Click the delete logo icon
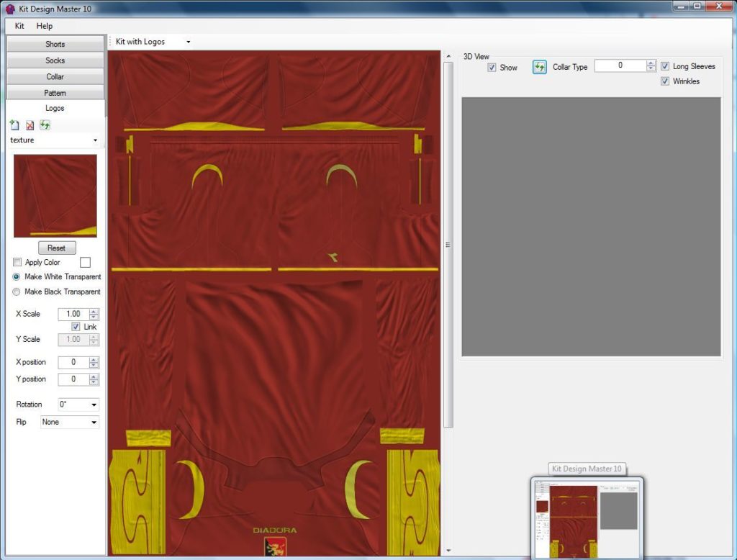Viewport: 737px width, 560px height. click(30, 125)
